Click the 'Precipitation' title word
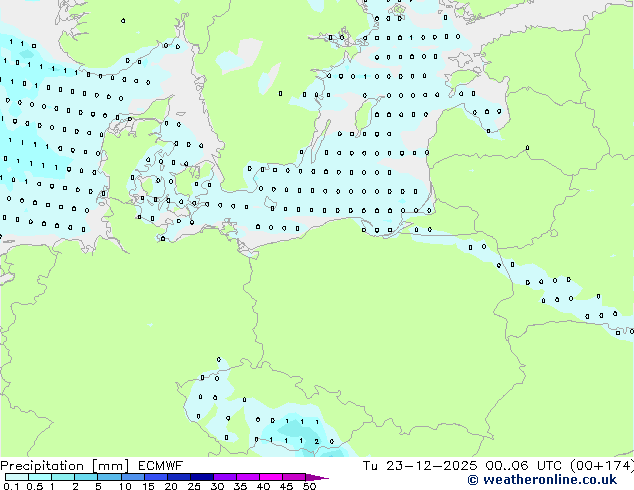 click(x=42, y=466)
